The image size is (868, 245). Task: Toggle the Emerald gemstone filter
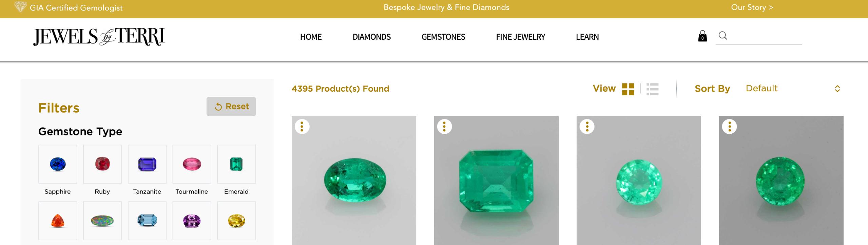click(236, 164)
